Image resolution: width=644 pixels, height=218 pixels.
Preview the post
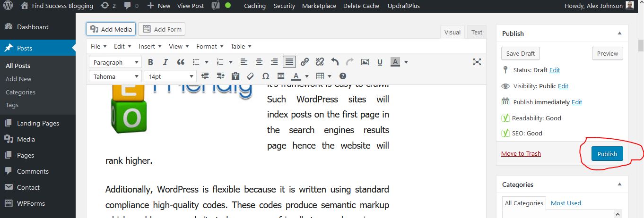coord(608,53)
